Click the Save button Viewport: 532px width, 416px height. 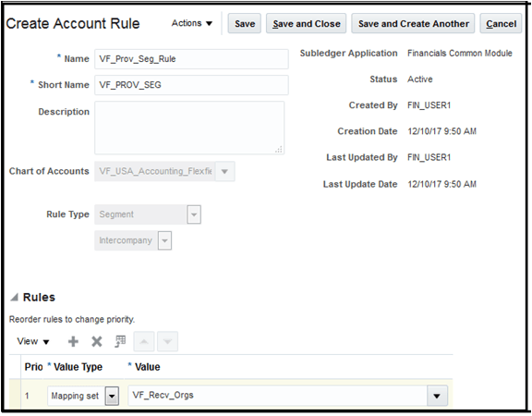pyautogui.click(x=245, y=23)
